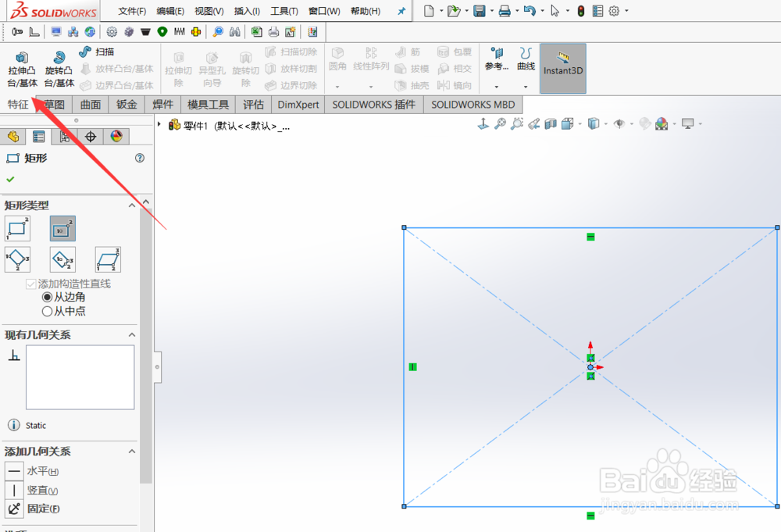This screenshot has width=781, height=532.
Task: Open the 参考 dropdown arrow
Action: tap(496, 87)
